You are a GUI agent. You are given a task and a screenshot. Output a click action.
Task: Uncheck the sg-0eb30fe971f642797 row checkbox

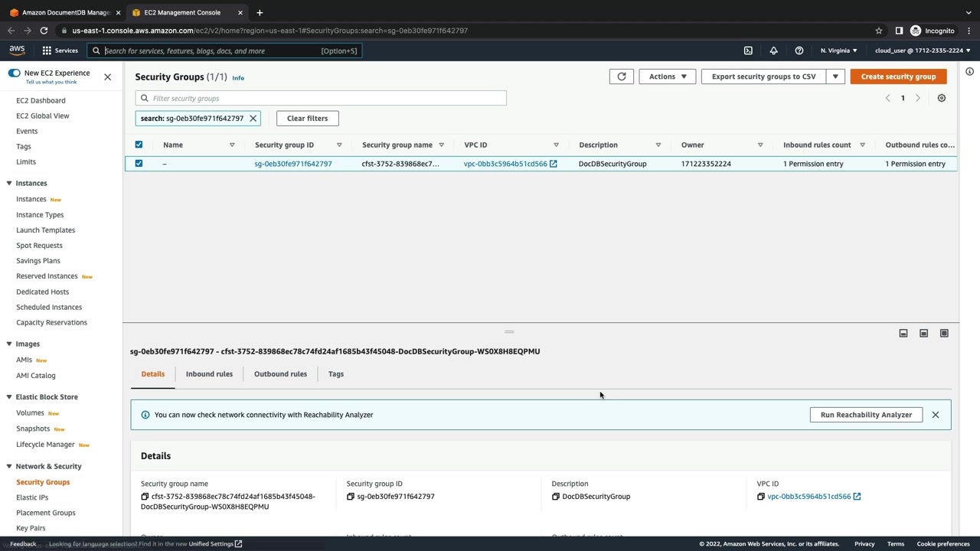[139, 163]
